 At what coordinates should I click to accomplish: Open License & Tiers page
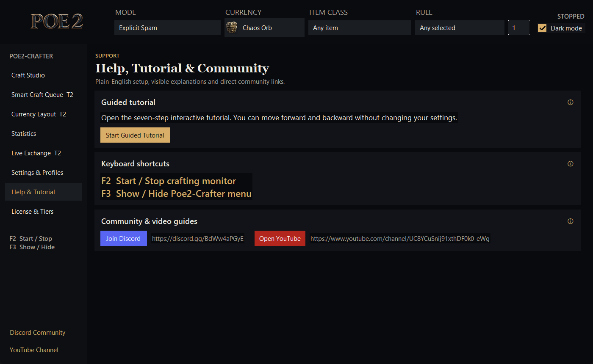[43, 212]
